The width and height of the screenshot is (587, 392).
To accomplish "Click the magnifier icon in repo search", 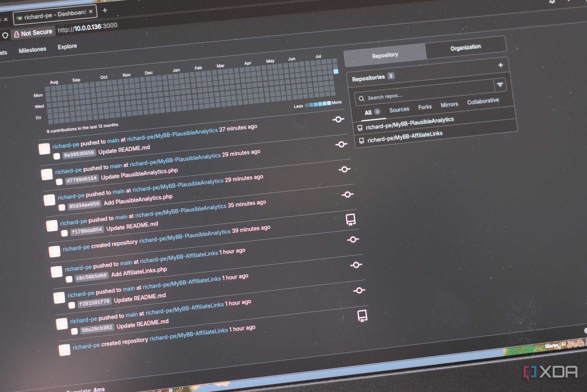I will [361, 98].
